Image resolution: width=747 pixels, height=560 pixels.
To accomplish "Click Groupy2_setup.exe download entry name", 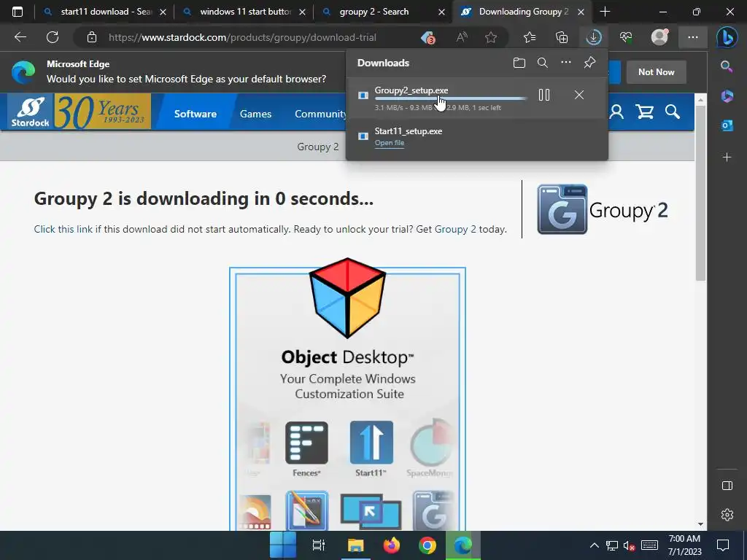I will (411, 90).
